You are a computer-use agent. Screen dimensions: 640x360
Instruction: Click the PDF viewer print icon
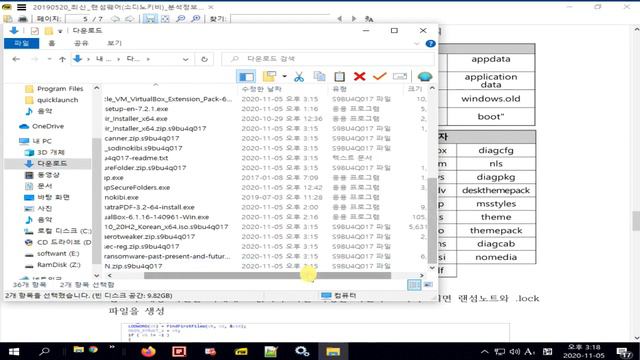22,19
